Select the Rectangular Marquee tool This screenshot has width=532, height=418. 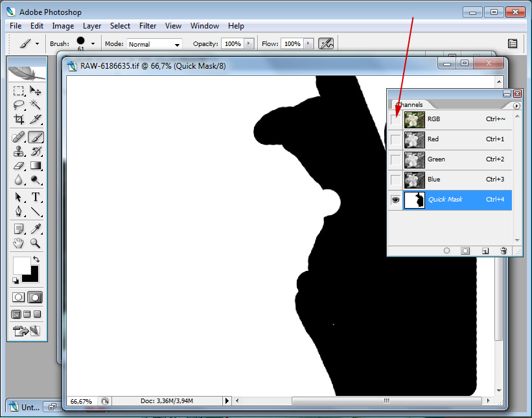pyautogui.click(x=19, y=91)
